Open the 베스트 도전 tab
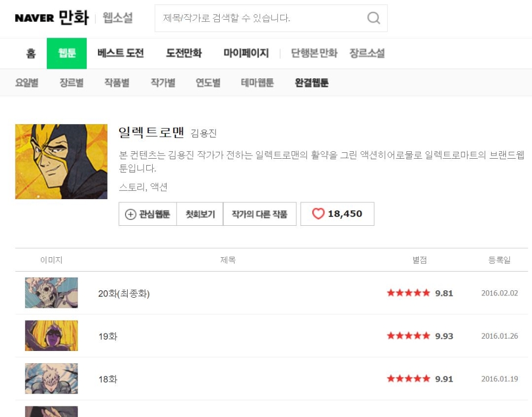Screen dimensions: 532x417 pyautogui.click(x=121, y=53)
